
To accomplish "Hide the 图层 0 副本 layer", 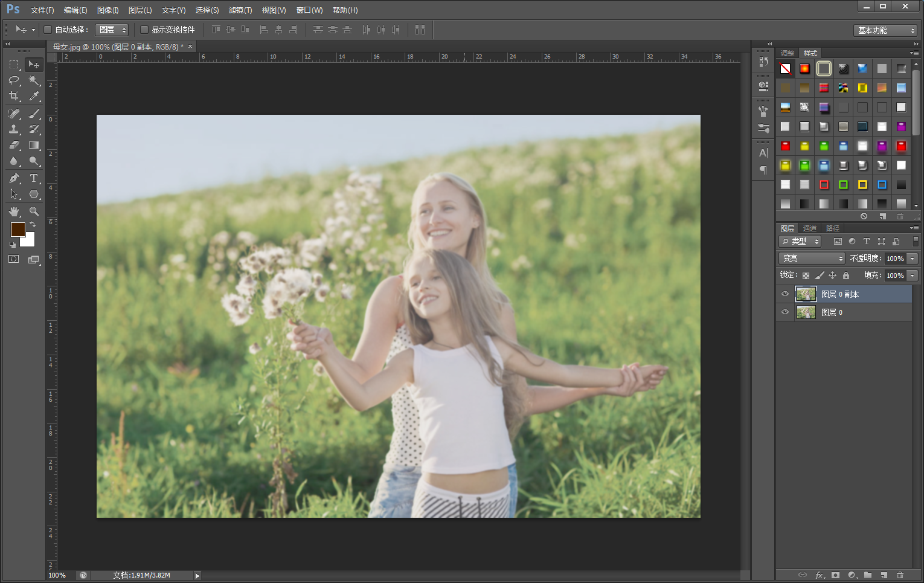I will point(785,294).
